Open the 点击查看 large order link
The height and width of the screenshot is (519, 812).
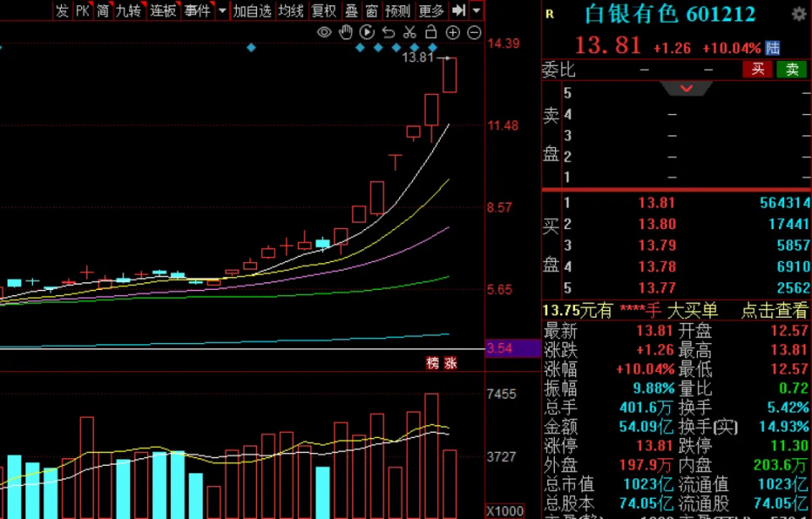click(774, 310)
